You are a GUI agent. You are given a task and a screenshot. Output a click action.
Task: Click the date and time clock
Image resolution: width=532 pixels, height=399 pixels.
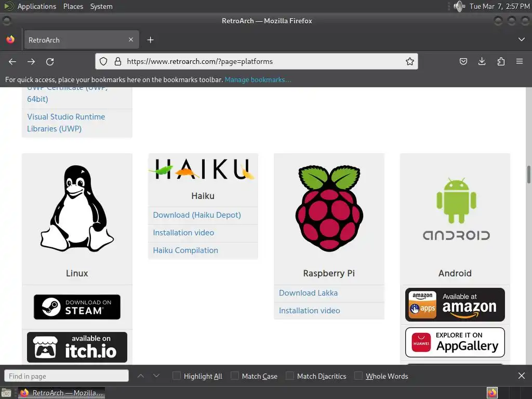(499, 6)
